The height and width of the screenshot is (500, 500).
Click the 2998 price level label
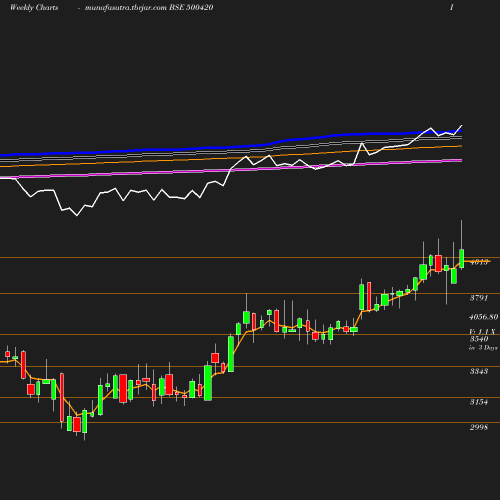(479, 427)
